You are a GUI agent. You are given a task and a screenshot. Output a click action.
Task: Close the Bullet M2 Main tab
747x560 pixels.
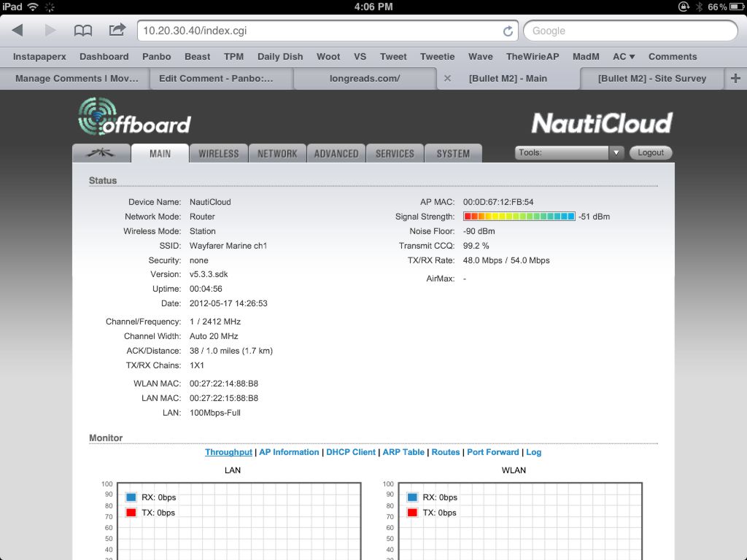click(x=447, y=78)
